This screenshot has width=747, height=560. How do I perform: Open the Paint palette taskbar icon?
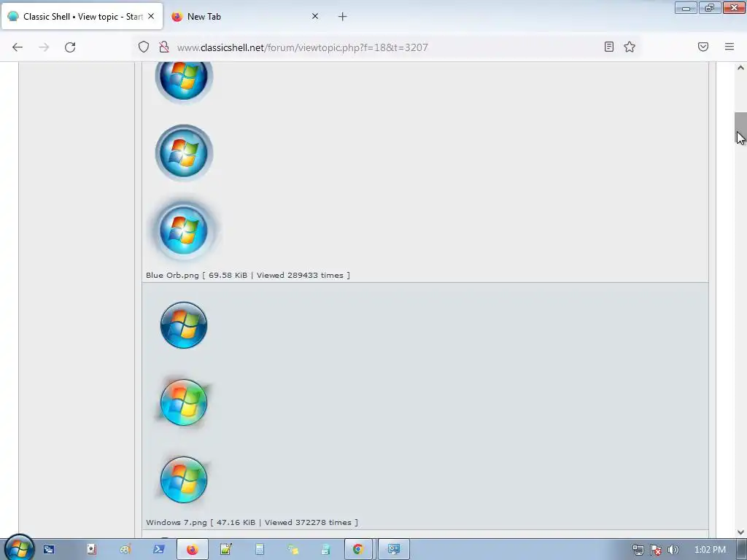(125, 550)
